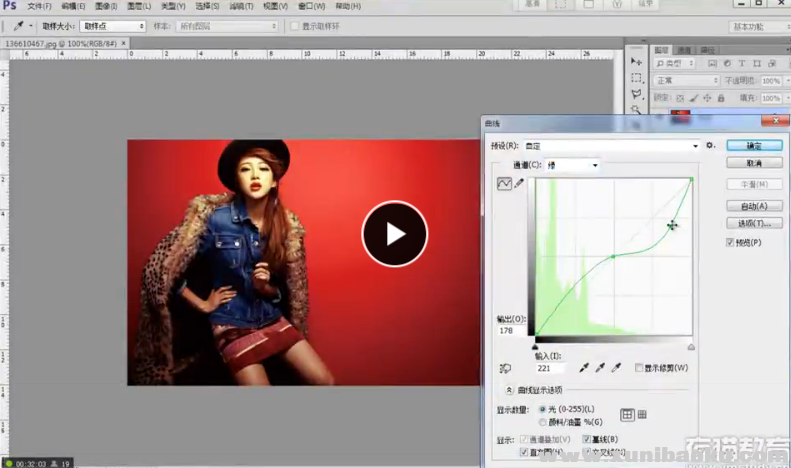Click the white point slider under curve
The height and width of the screenshot is (468, 791).
pyautogui.click(x=691, y=346)
